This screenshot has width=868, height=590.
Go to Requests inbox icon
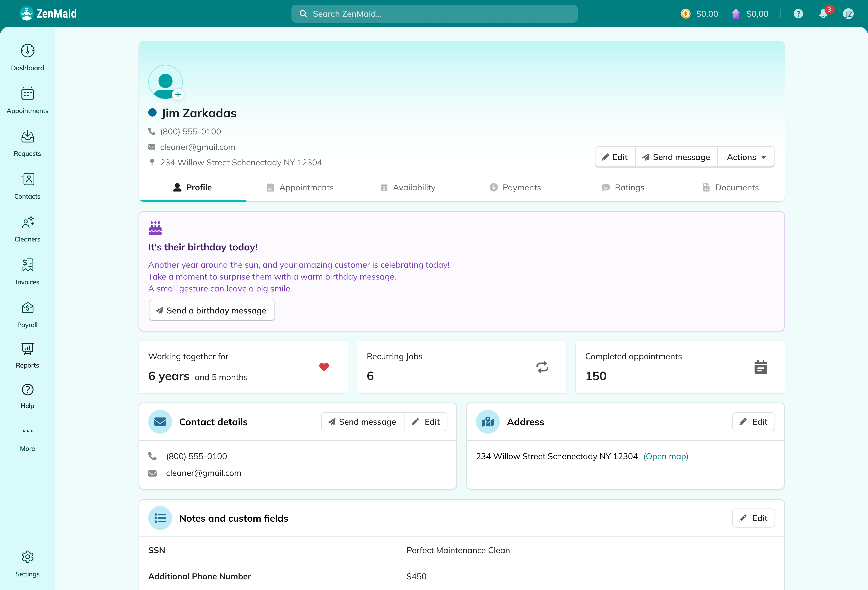pos(27,137)
